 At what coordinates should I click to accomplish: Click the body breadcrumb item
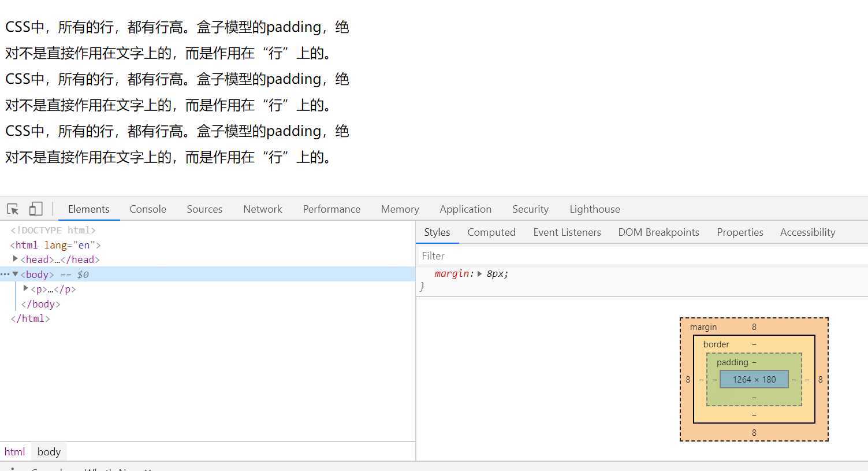tap(49, 452)
